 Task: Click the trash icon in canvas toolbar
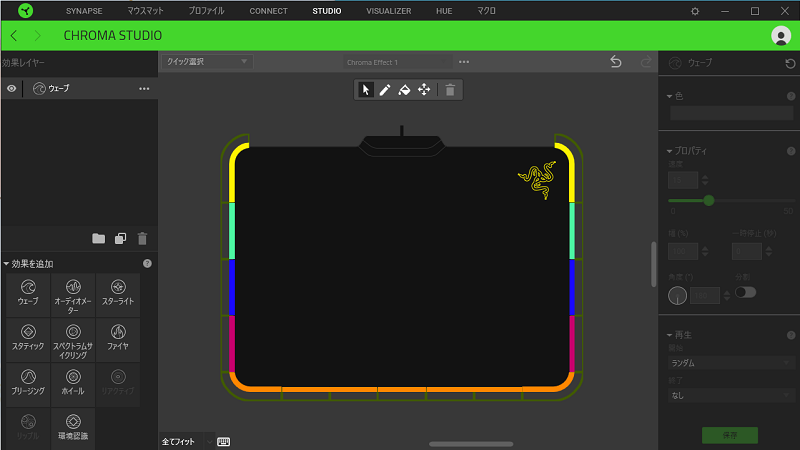[450, 90]
